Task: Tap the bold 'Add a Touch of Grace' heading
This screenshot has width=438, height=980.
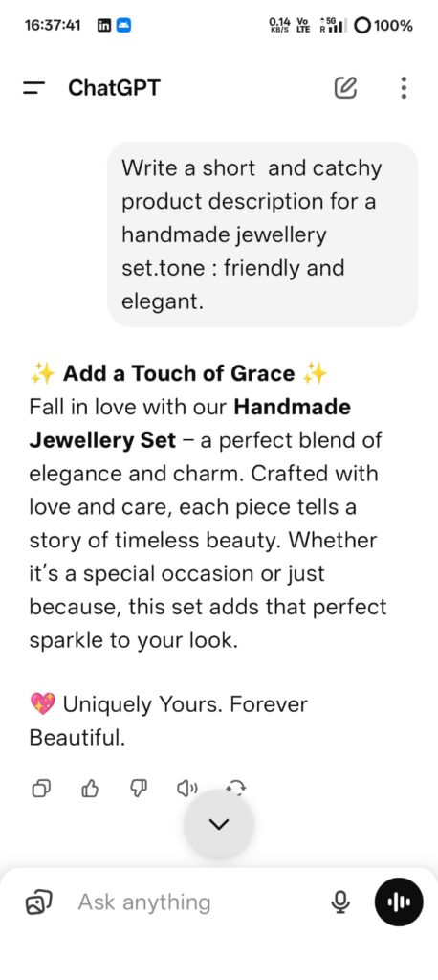Action: [179, 374]
